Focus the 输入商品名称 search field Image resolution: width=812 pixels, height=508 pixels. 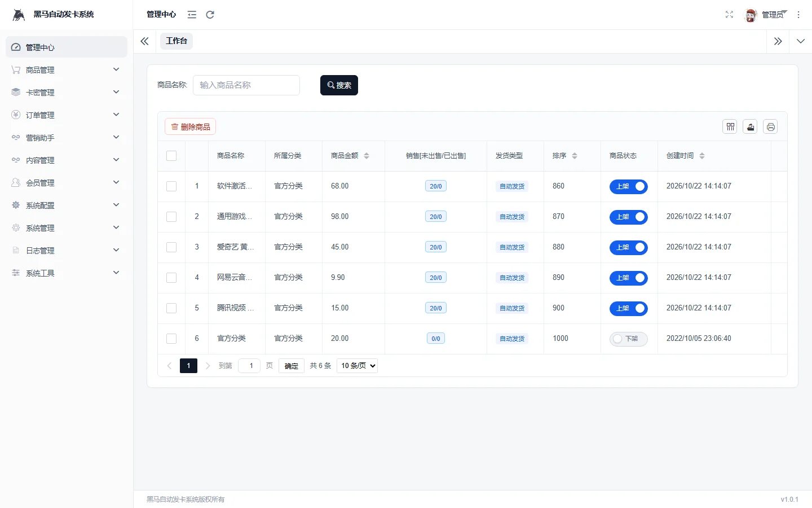246,85
